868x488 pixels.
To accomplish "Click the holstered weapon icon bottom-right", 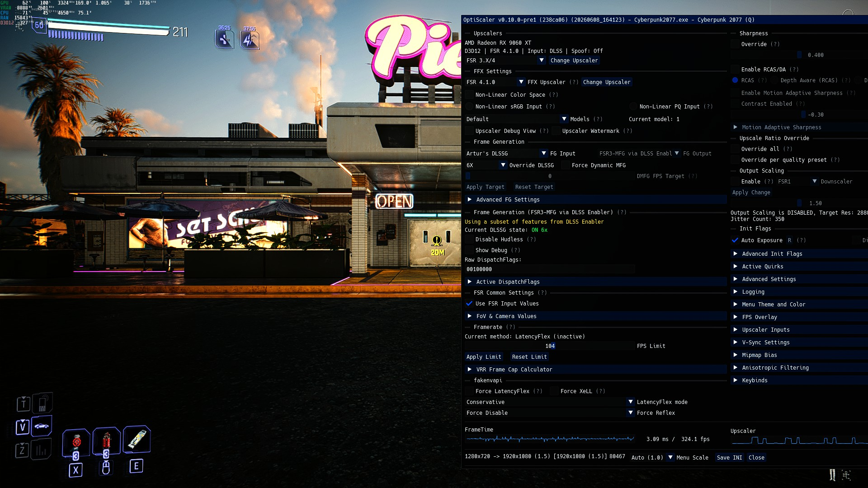I will (832, 475).
